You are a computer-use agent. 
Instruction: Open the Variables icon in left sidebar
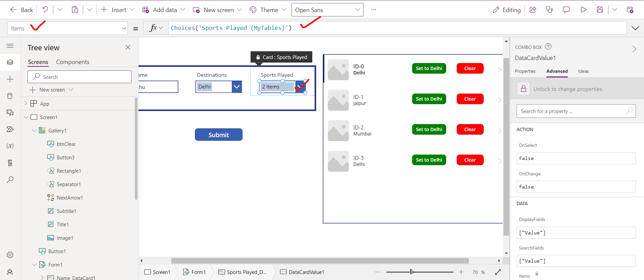(10, 146)
